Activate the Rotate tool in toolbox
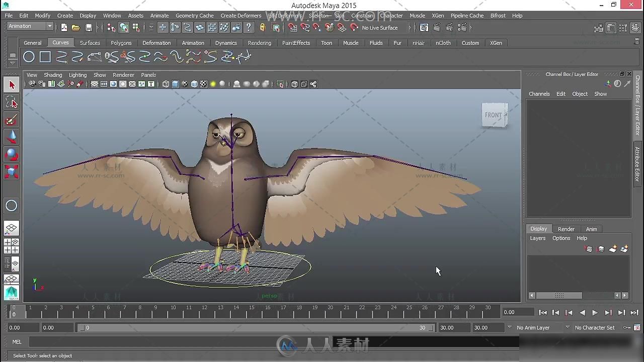644x362 pixels. (12, 154)
